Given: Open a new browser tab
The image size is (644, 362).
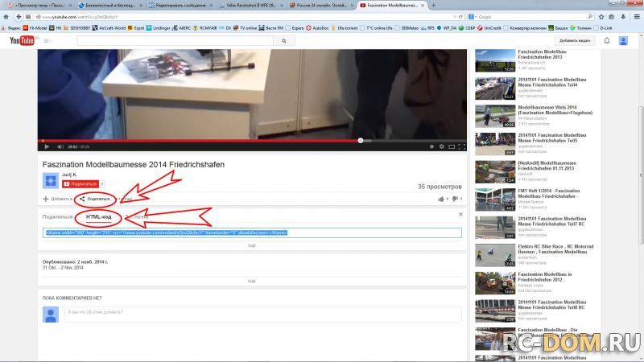Looking at the screenshot, I should click(x=433, y=6).
